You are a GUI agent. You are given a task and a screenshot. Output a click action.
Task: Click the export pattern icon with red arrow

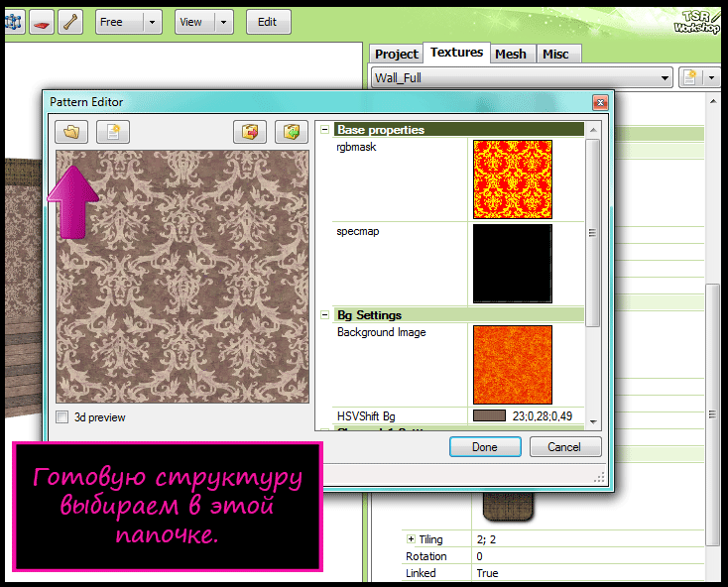250,132
